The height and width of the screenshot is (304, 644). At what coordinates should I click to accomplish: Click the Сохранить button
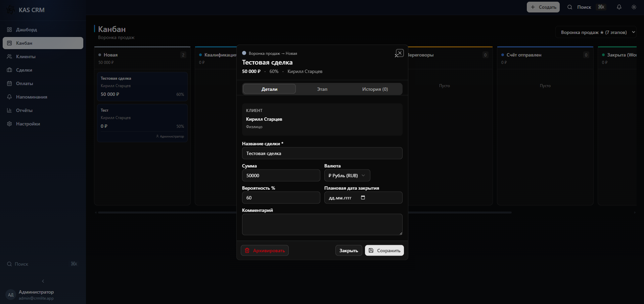coord(384,251)
